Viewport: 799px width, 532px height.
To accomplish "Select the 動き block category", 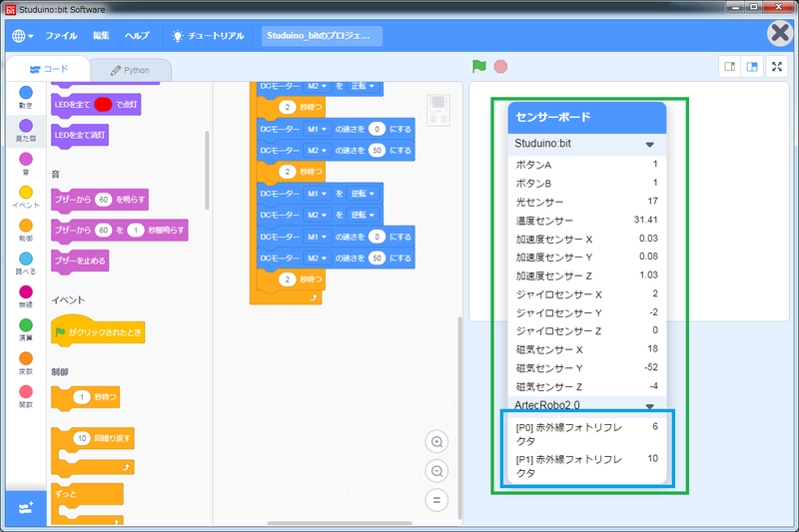I will (26, 97).
